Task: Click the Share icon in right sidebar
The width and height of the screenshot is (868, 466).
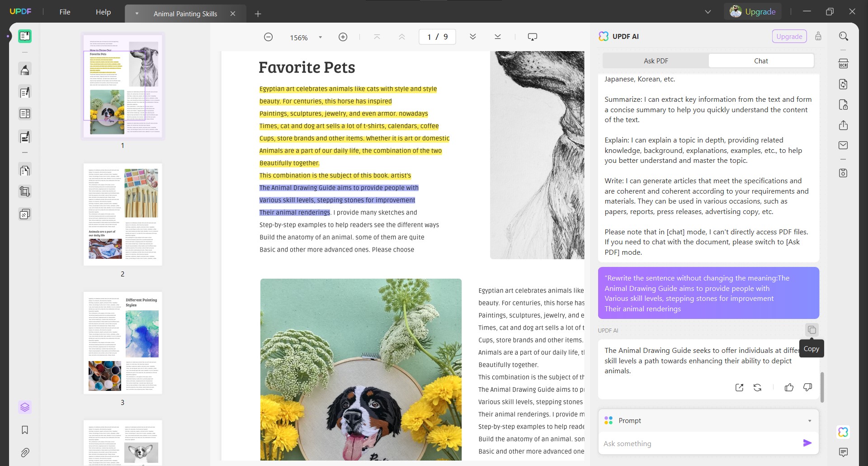Action: point(844,125)
